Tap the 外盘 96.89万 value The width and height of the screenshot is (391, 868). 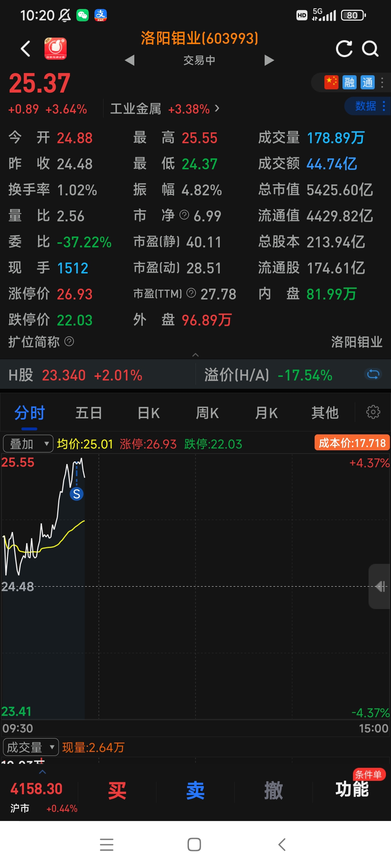click(207, 320)
